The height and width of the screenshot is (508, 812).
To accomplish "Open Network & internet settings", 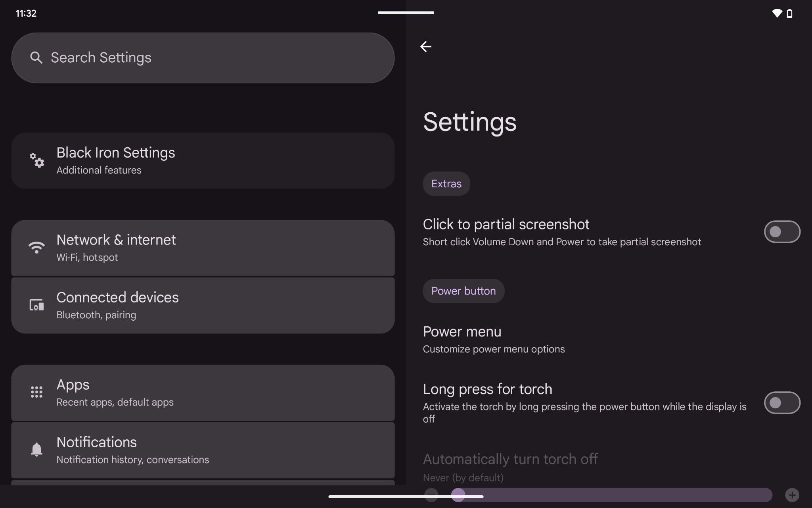I will click(203, 248).
